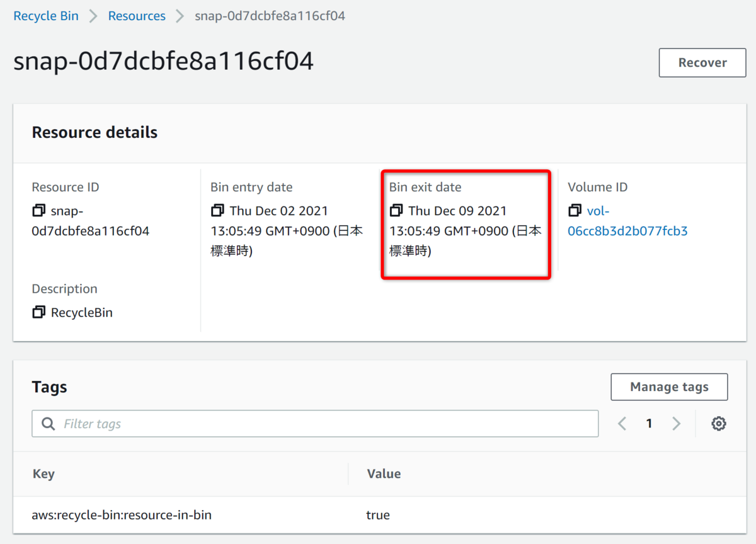Screen dimensions: 756x544
Task: Click the Value column header
Action: [x=384, y=474]
